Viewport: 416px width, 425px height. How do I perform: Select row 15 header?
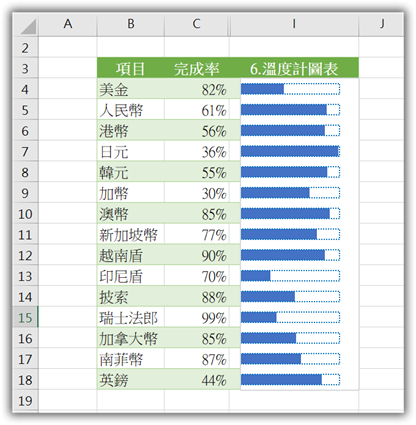point(25,317)
